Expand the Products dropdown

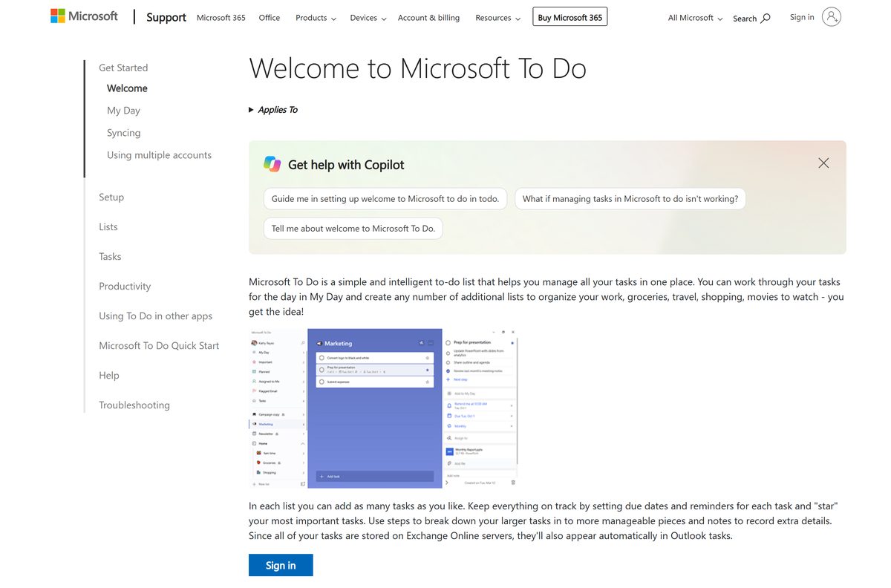(x=316, y=18)
